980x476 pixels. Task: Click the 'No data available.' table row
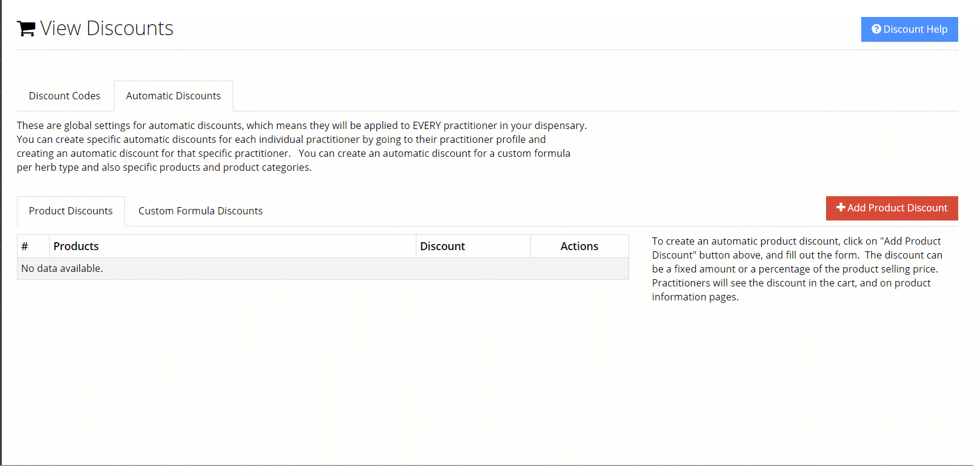pos(323,268)
